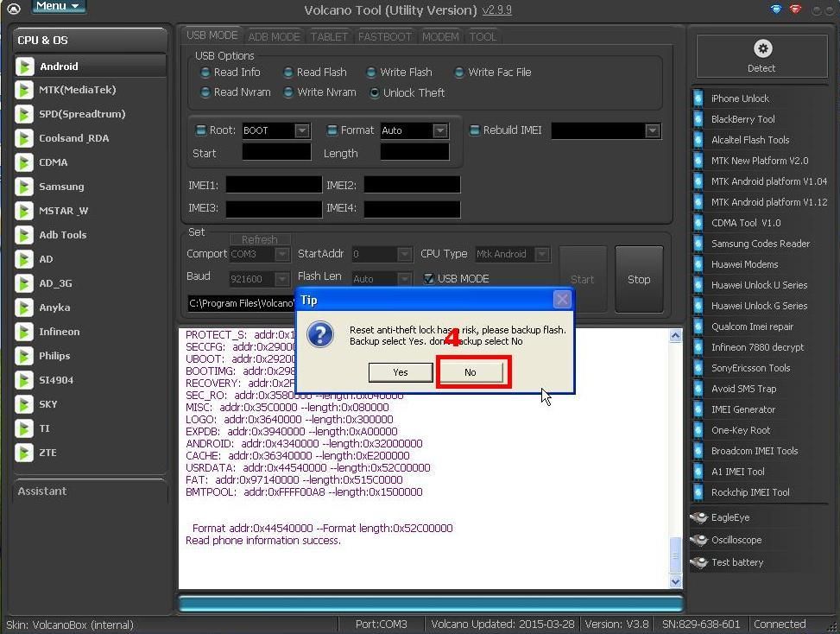Select the Read Flash radio option
840x634 pixels.
point(288,73)
